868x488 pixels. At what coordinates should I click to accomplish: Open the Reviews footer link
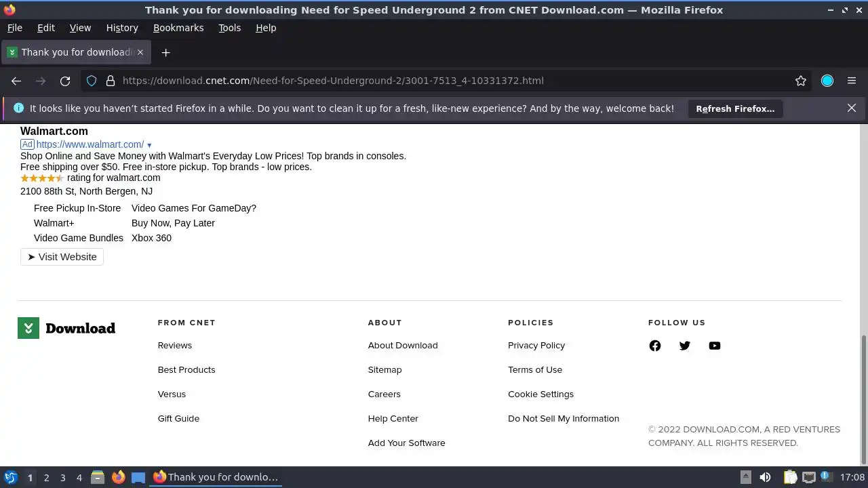(x=175, y=345)
